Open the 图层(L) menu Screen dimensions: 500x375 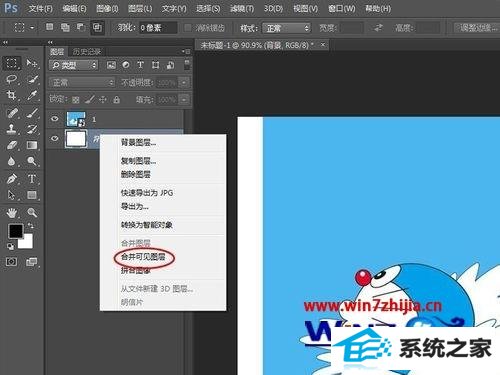140,8
